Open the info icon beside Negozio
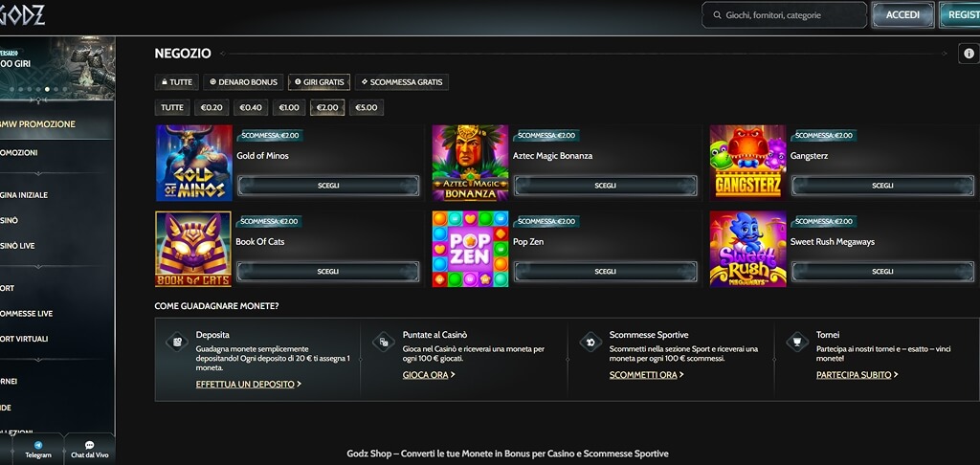This screenshot has width=980, height=465. 969,54
